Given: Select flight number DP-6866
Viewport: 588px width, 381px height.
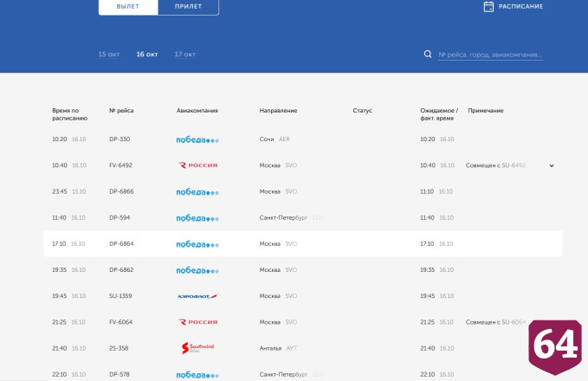Looking at the screenshot, I should (x=121, y=191).
